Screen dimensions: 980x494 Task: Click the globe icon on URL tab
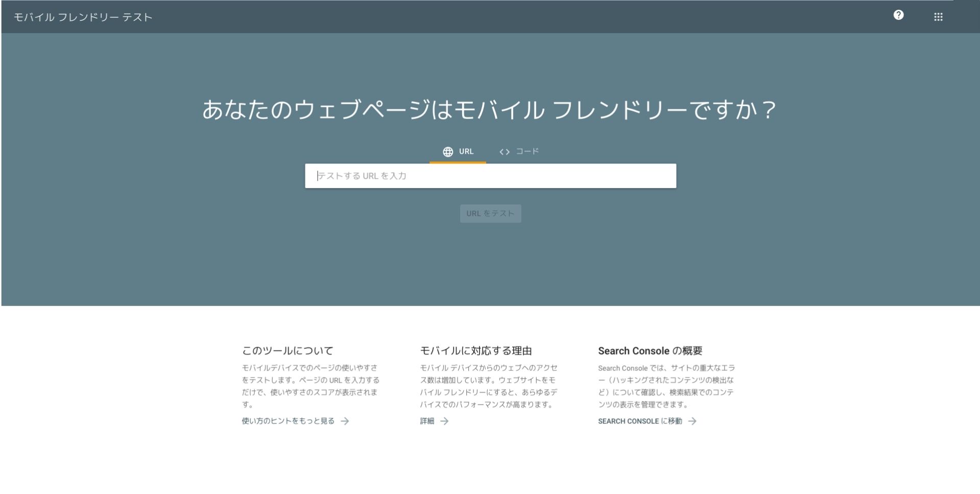pyautogui.click(x=448, y=152)
